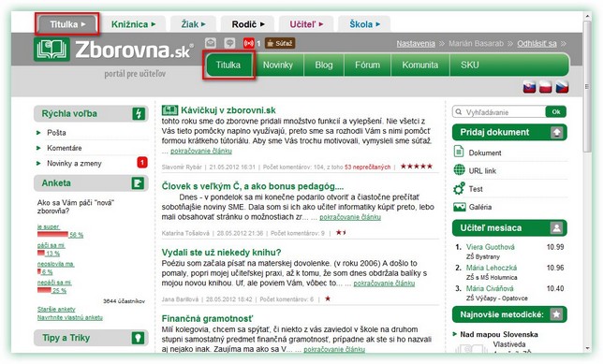Click the single star rating of Vydali ste už knihu

(x=328, y=298)
